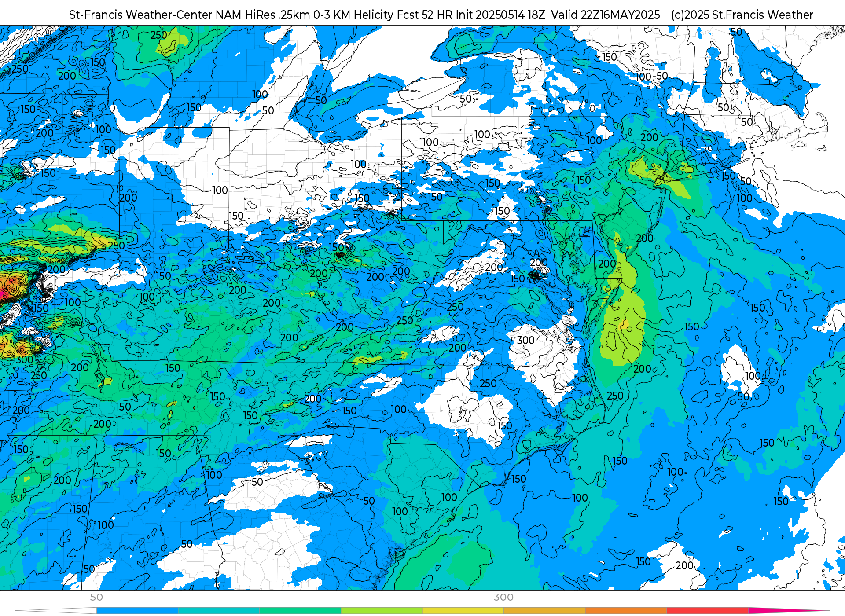The image size is (845, 616).
Task: Click the light orange segment of the color scale
Action: coord(544,611)
